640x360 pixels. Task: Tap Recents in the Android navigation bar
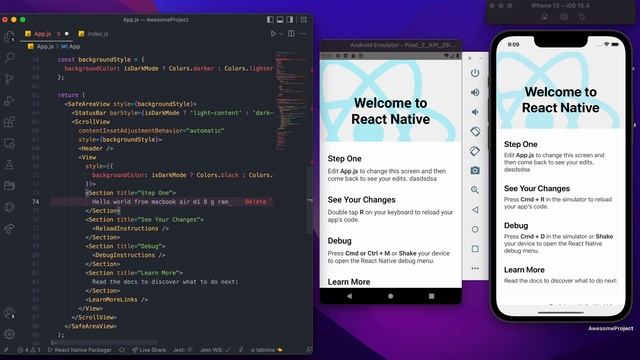click(x=431, y=296)
